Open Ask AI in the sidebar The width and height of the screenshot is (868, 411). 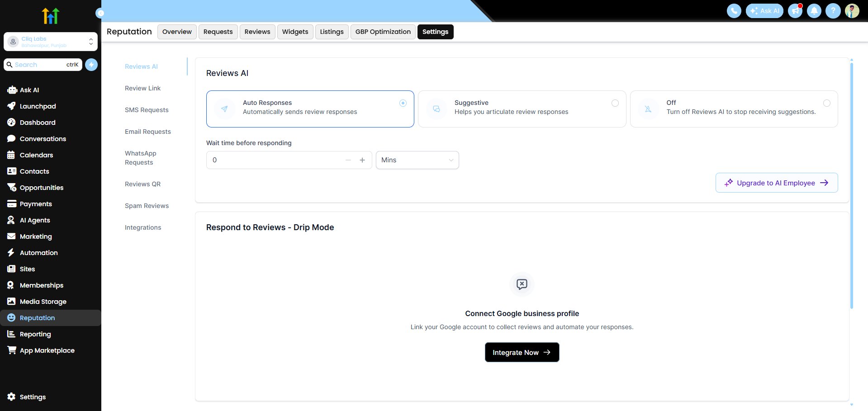[51, 90]
